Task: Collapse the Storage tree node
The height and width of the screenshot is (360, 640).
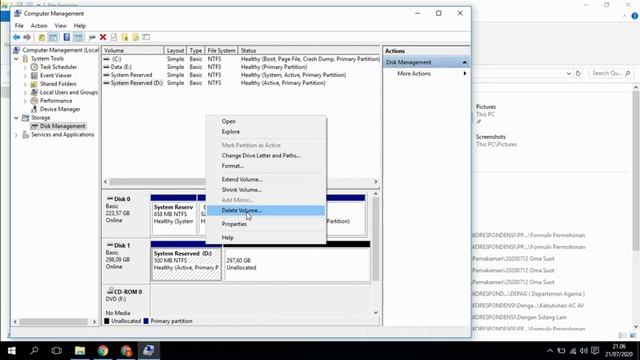Action: pos(16,118)
